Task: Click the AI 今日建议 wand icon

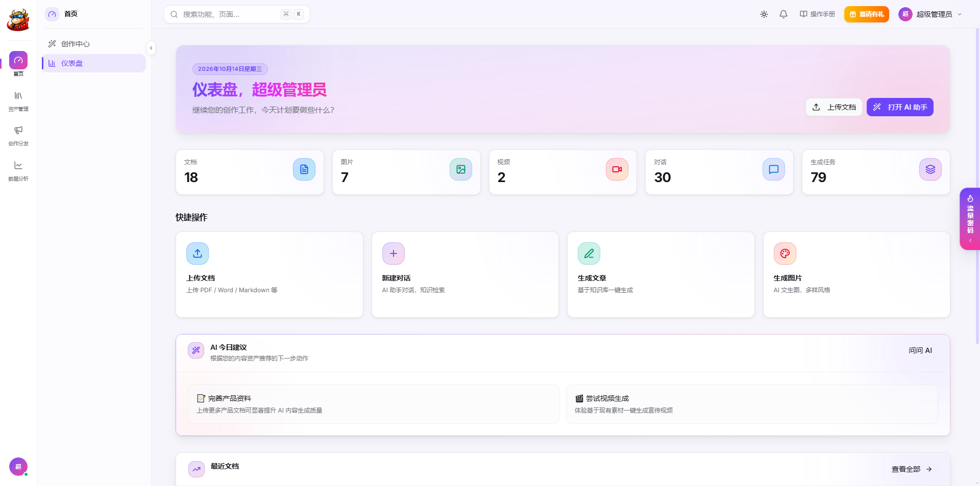Action: tap(196, 350)
